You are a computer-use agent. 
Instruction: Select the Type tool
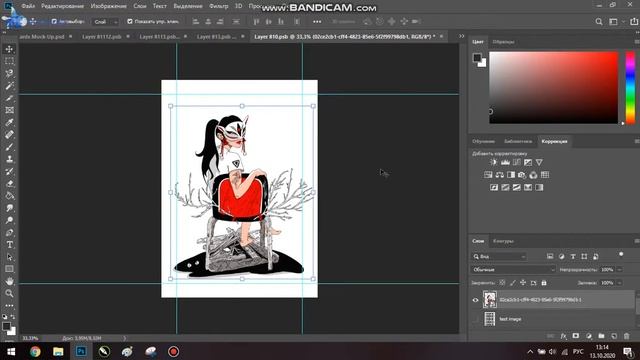point(9,245)
